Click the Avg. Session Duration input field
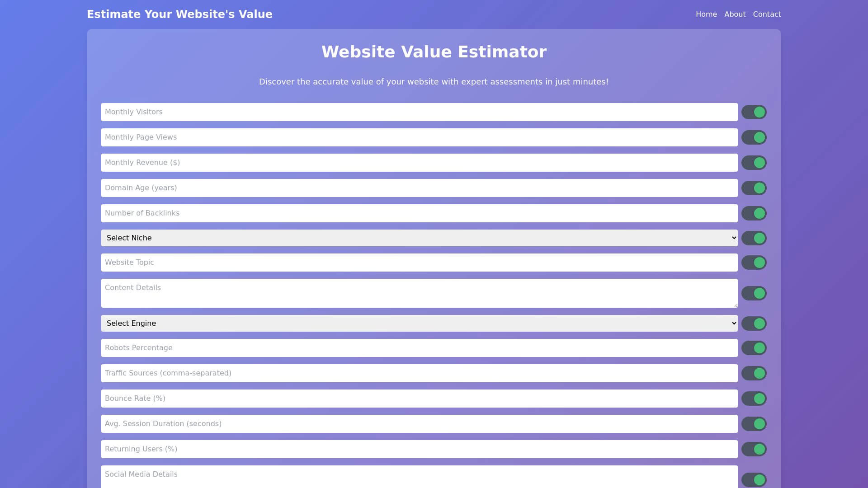868x488 pixels. (419, 423)
